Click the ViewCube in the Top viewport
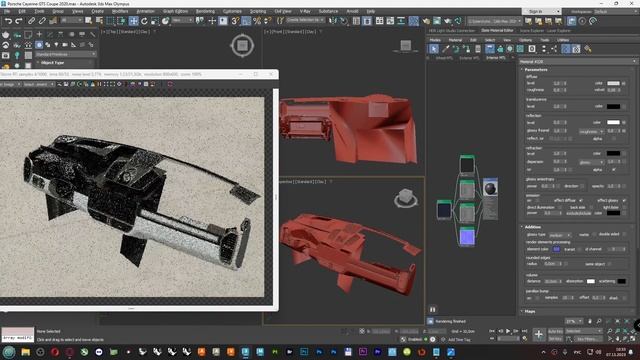This screenshot has width=640, height=360. pos(242,45)
